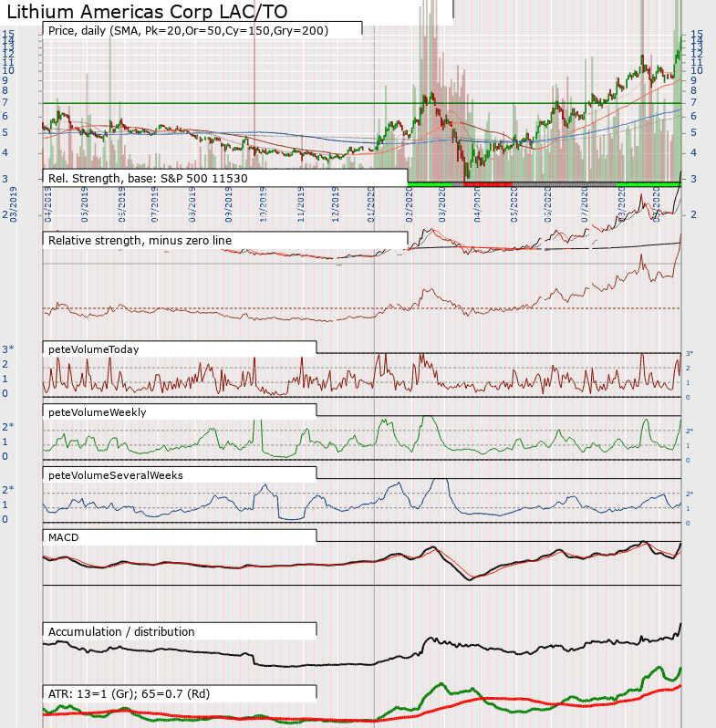Select the "Price, daily (SMA, Pk=20...)" panel label

(x=188, y=31)
